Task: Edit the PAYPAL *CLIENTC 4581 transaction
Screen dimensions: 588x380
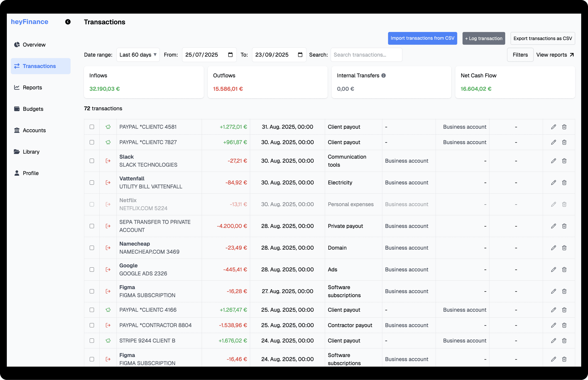Action: 554,127
